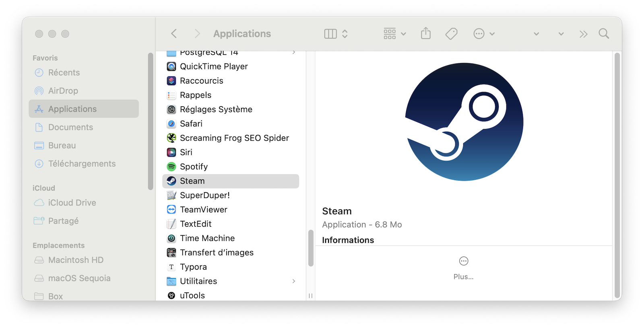Click the TeamViewer app icon

171,209
